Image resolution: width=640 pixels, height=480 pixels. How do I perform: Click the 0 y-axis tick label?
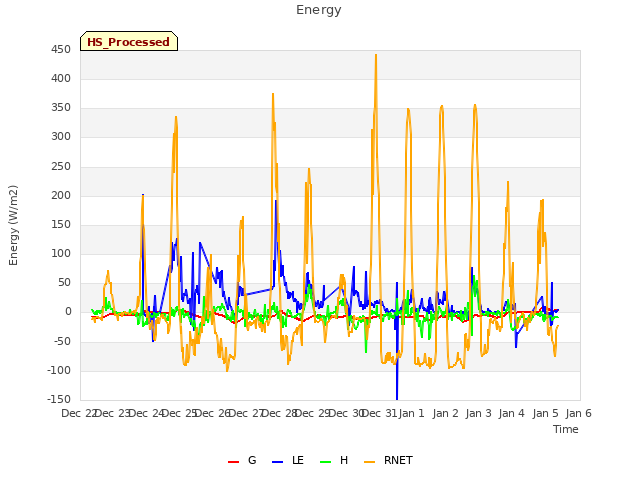[x=68, y=312]
